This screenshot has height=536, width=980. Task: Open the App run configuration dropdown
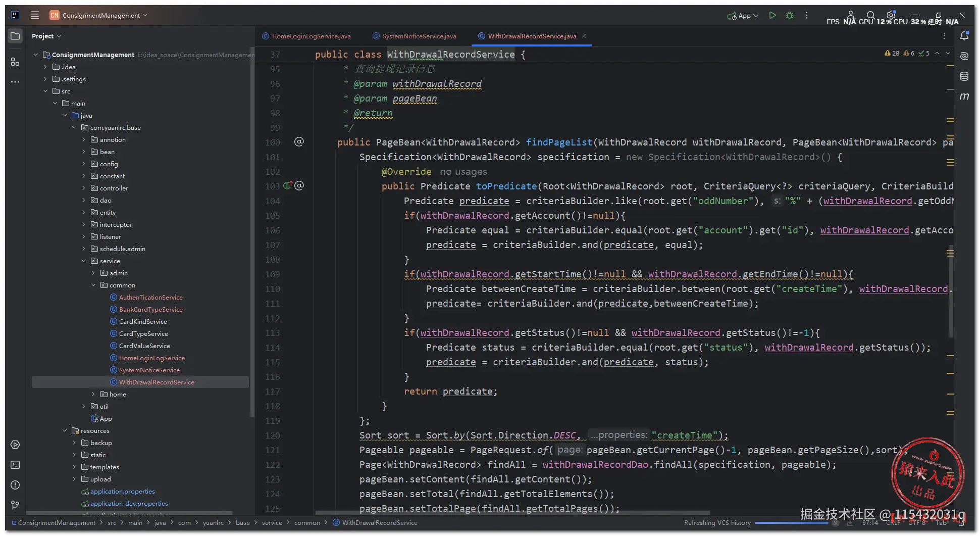(743, 15)
